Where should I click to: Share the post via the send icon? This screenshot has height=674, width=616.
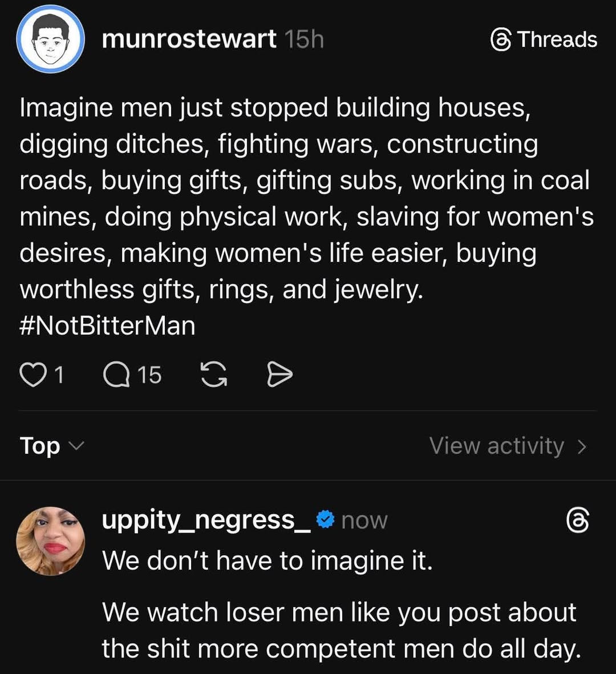pos(279,374)
